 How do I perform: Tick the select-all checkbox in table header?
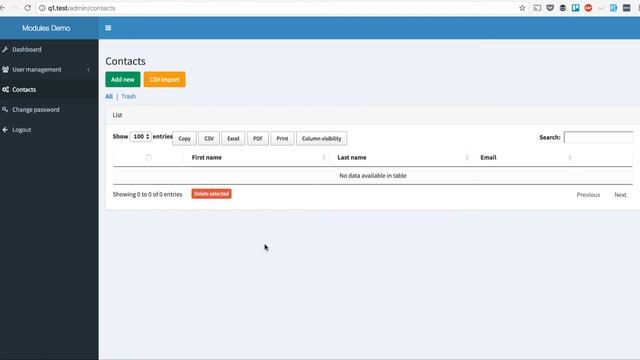(x=149, y=157)
